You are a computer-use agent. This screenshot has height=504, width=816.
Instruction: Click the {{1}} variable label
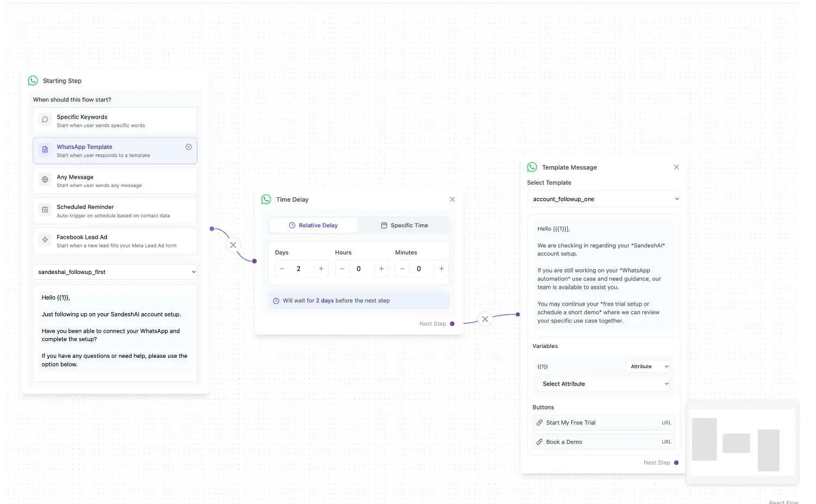(543, 367)
